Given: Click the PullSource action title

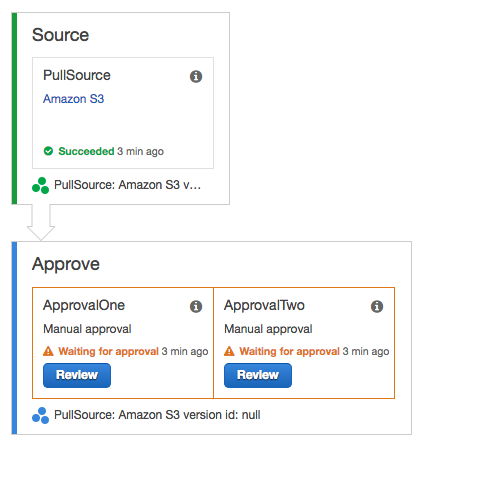Looking at the screenshot, I should pos(77,75).
